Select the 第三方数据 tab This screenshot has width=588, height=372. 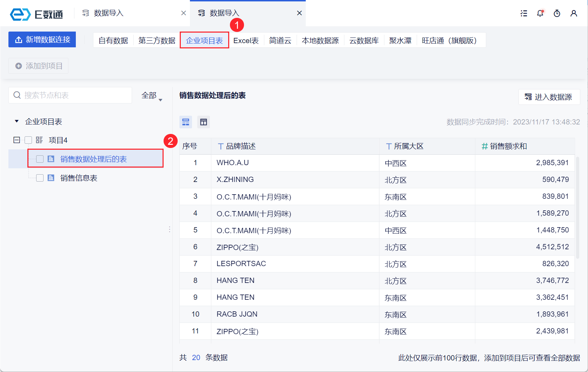click(x=157, y=41)
